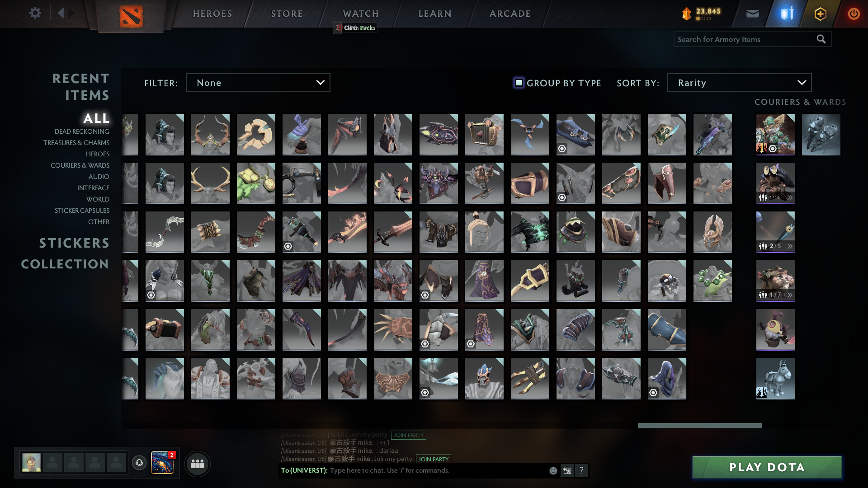The width and height of the screenshot is (868, 488).
Task: Expand the Filter dropdown set to None
Action: [258, 83]
